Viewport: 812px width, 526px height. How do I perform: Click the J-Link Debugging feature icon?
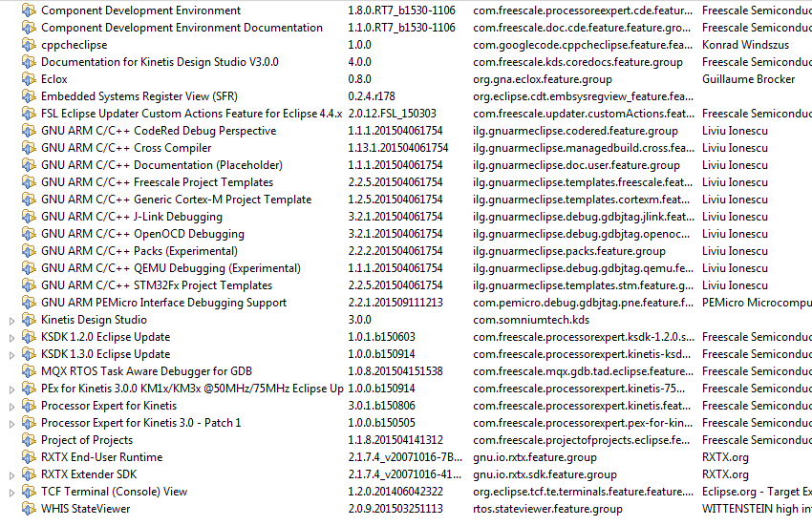pos(29,217)
